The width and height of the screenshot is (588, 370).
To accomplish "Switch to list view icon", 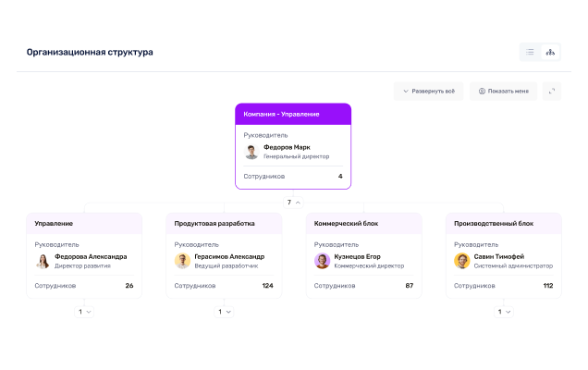I will click(x=531, y=53).
